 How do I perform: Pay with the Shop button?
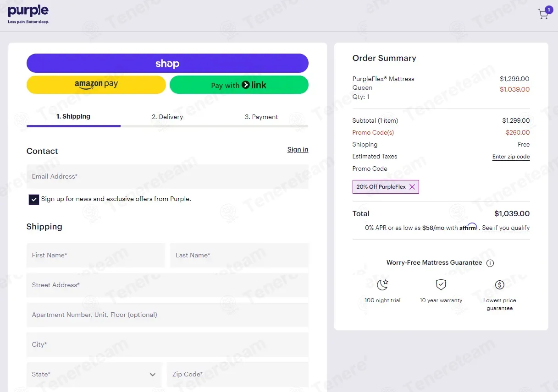167,63
